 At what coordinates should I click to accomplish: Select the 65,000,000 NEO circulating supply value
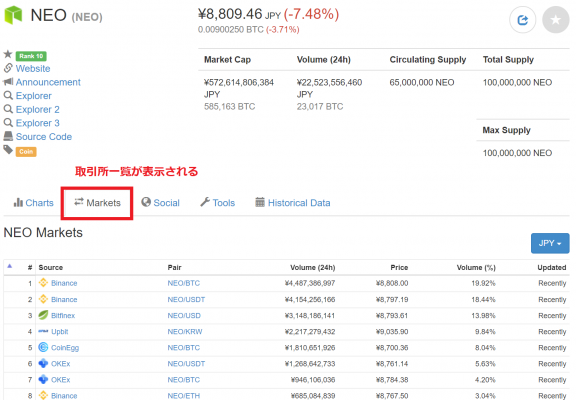(x=422, y=82)
